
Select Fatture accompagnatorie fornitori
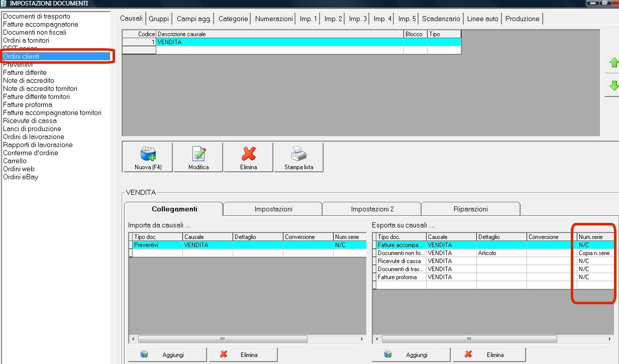click(52, 112)
